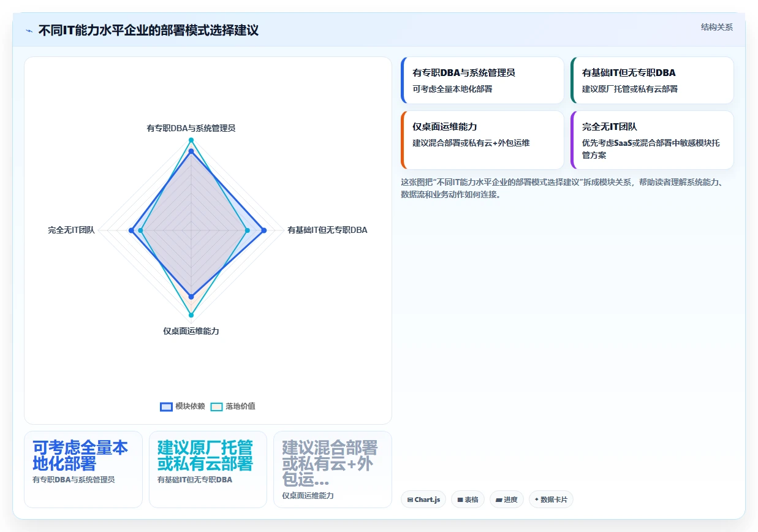
Task: Click the bottom teal radar data point
Action: pyautogui.click(x=191, y=315)
